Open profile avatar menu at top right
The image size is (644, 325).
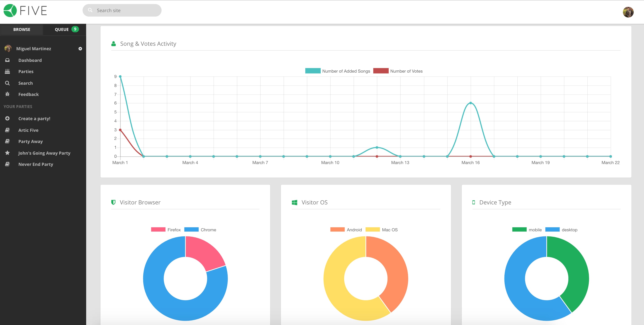(x=628, y=12)
